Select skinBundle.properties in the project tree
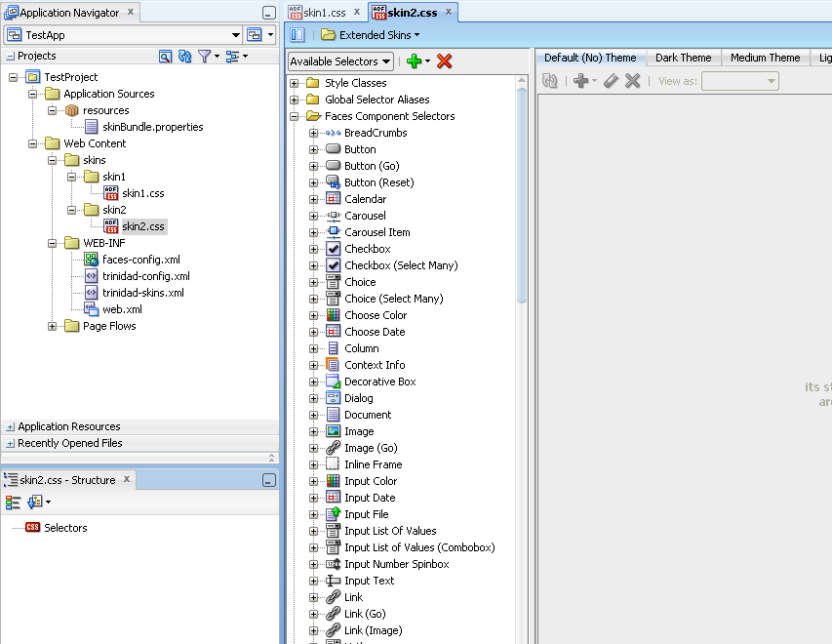This screenshot has width=832, height=644. pyautogui.click(x=155, y=125)
